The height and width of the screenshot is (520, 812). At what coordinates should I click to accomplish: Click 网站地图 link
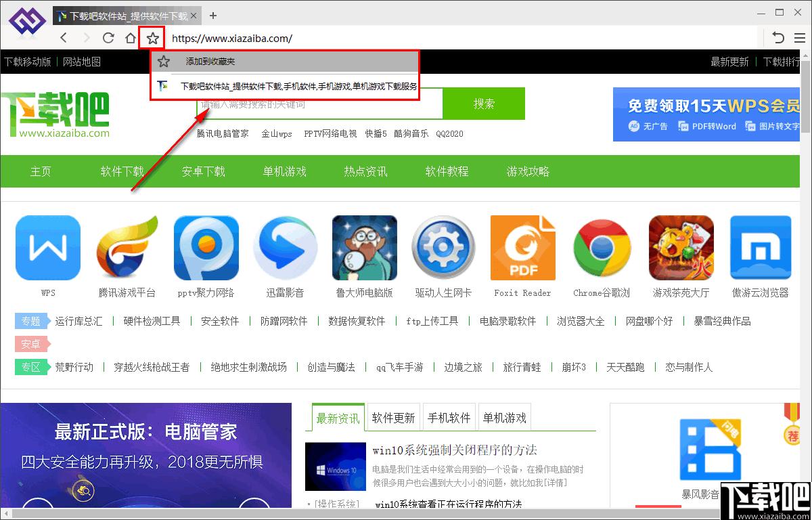[x=82, y=62]
